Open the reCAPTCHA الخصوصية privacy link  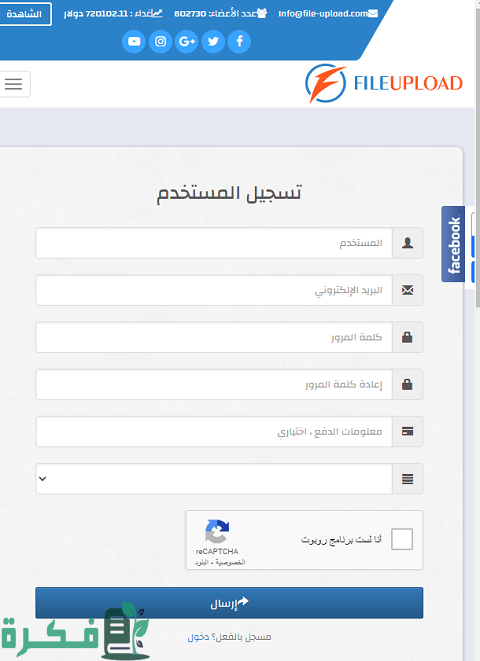coord(230,563)
